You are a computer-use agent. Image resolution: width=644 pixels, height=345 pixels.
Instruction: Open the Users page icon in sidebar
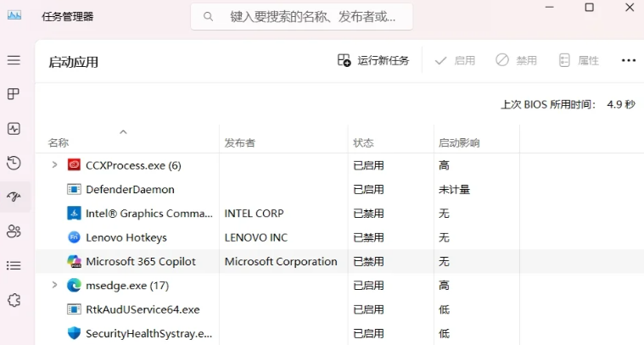(14, 231)
